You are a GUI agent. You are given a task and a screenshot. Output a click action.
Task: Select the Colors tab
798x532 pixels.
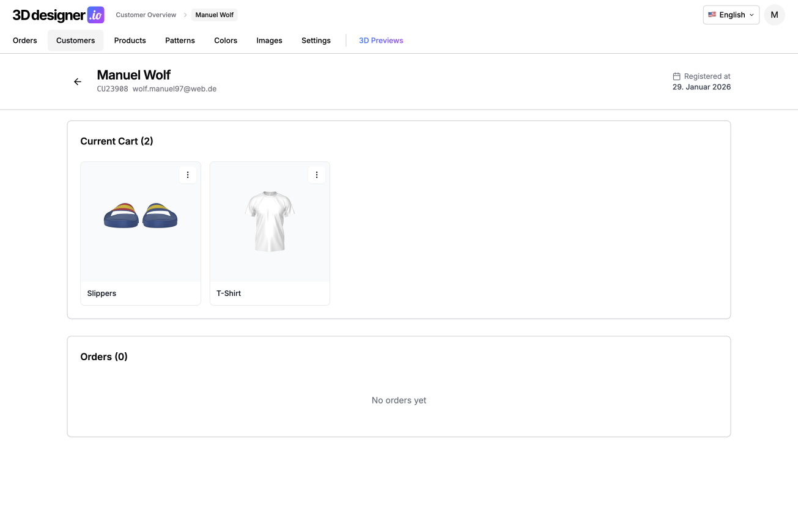coord(226,40)
